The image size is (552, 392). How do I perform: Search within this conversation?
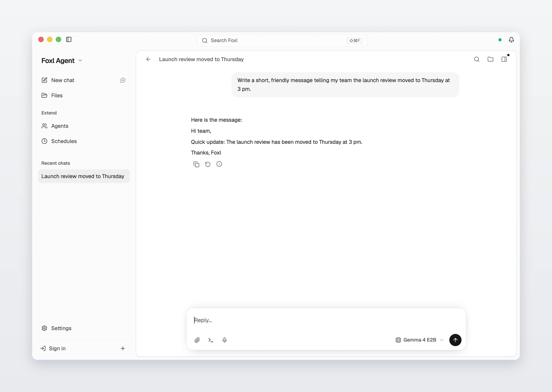click(477, 59)
